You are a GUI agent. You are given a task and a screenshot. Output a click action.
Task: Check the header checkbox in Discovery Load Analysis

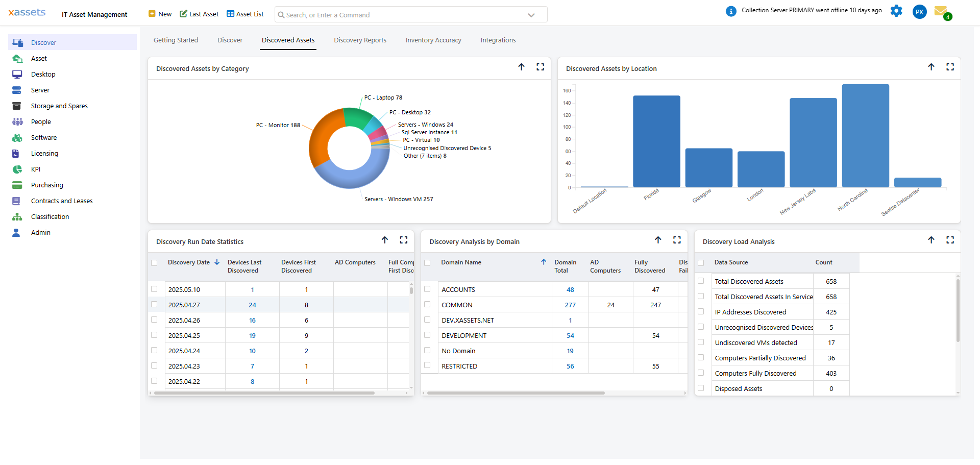(702, 262)
